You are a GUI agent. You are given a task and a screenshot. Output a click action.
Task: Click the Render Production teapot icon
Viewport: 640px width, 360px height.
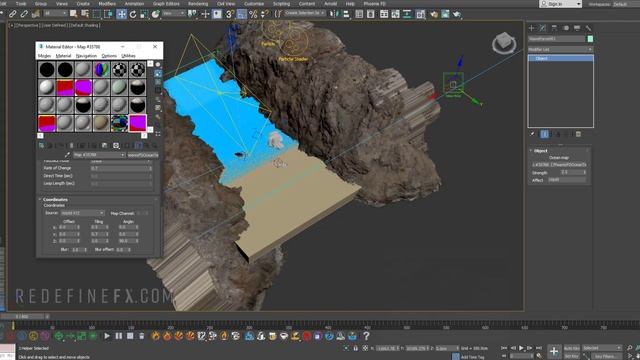pos(456,14)
